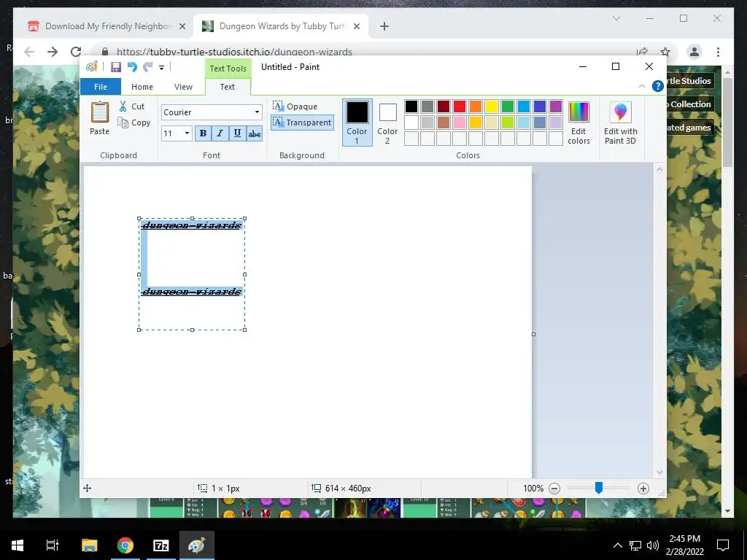Toggle Underline text formatting

pyautogui.click(x=237, y=133)
